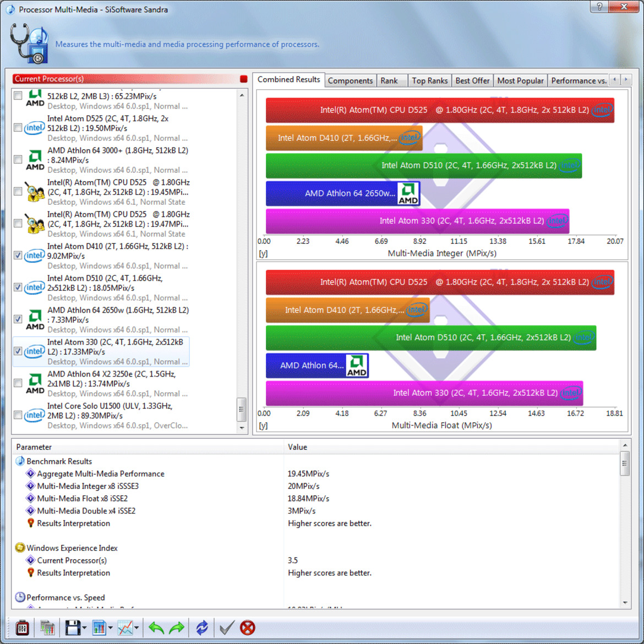Go back with the green left arrow
This screenshot has height=644, width=644.
pyautogui.click(x=156, y=627)
